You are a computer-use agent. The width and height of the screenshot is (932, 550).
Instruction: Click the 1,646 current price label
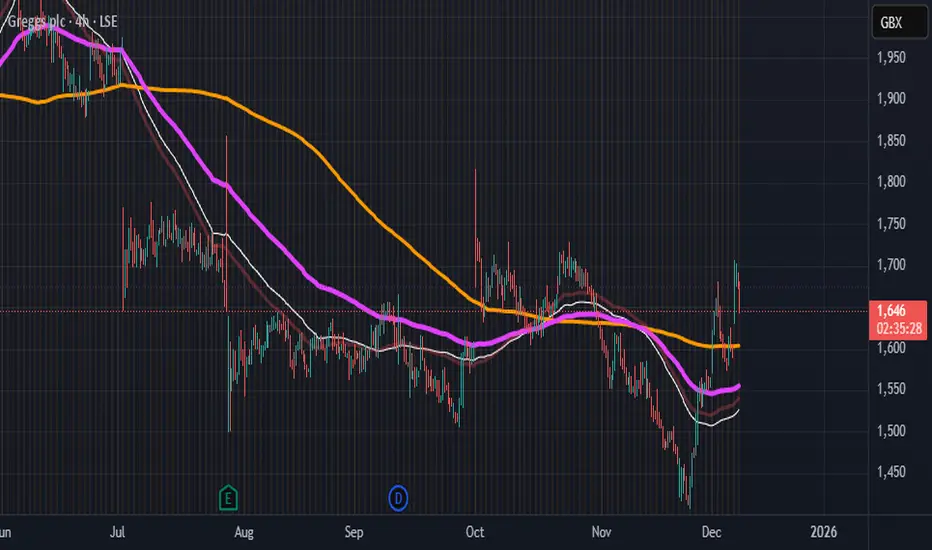pos(898,320)
